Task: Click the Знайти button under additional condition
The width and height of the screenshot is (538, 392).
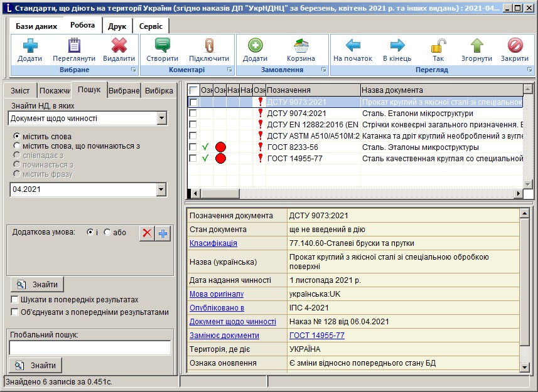Action: click(x=38, y=284)
